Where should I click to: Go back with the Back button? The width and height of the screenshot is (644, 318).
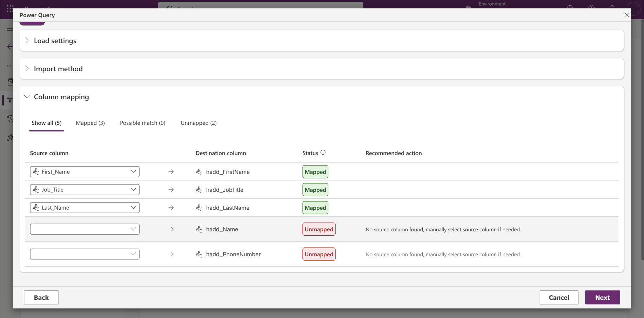[41, 297]
